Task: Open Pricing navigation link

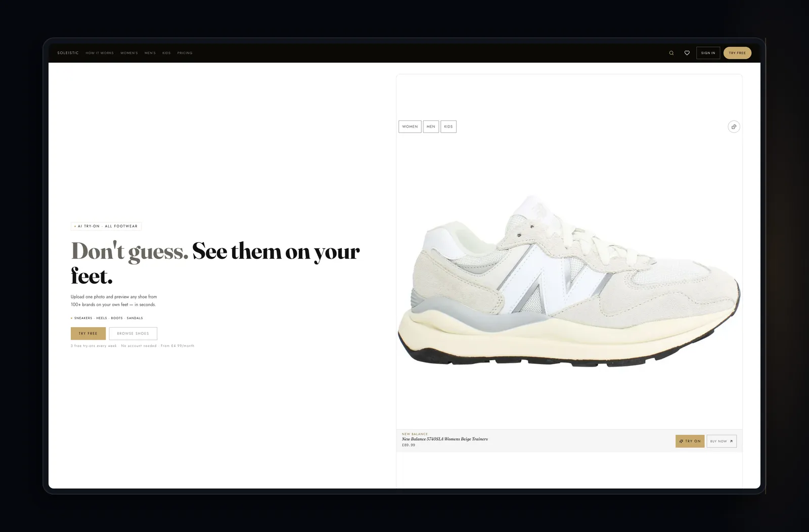Action: pyautogui.click(x=185, y=53)
